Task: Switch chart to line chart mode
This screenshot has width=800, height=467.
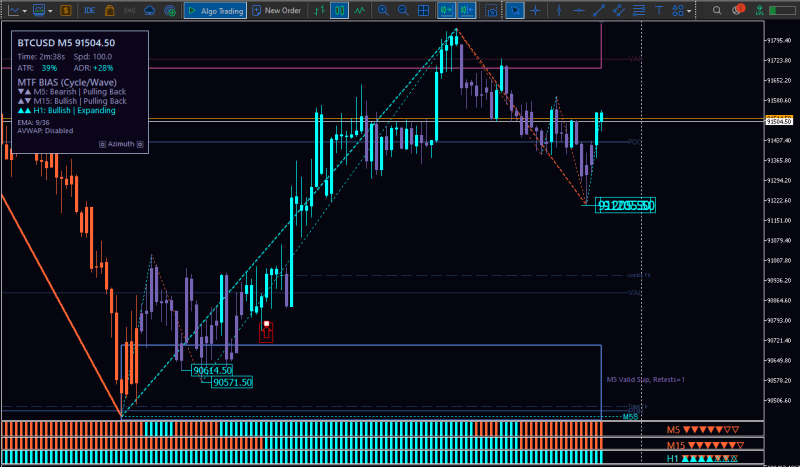Action: click(360, 10)
